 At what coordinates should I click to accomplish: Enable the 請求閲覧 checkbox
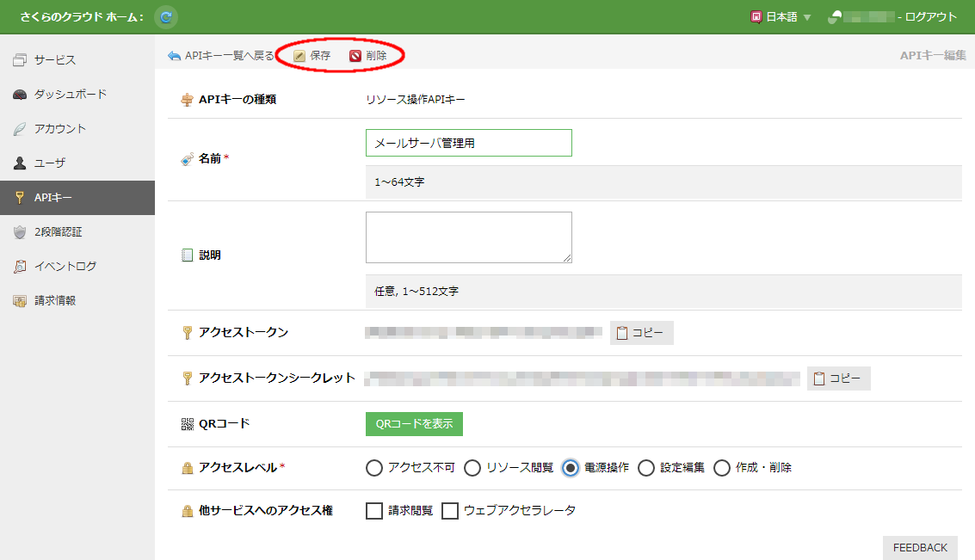pyautogui.click(x=374, y=511)
